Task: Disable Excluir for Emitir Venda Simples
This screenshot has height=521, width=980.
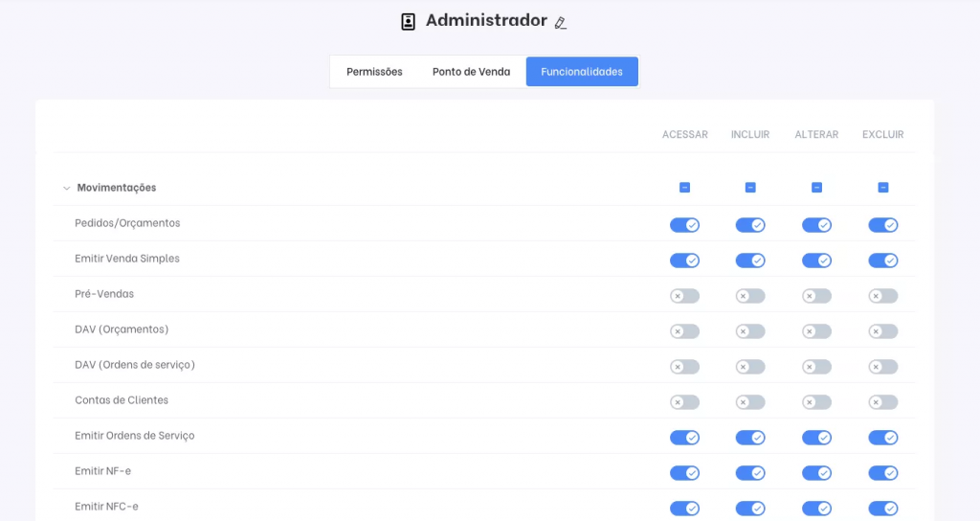Action: click(x=882, y=260)
